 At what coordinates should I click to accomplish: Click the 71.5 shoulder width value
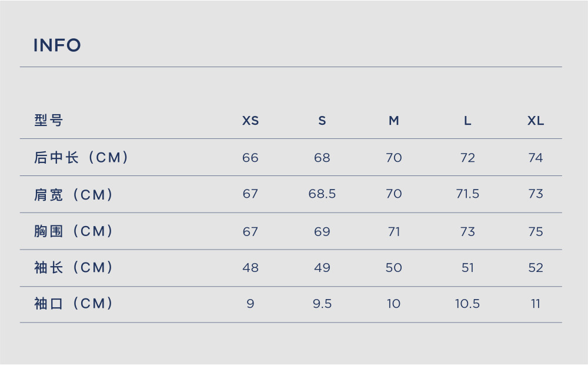coord(467,194)
